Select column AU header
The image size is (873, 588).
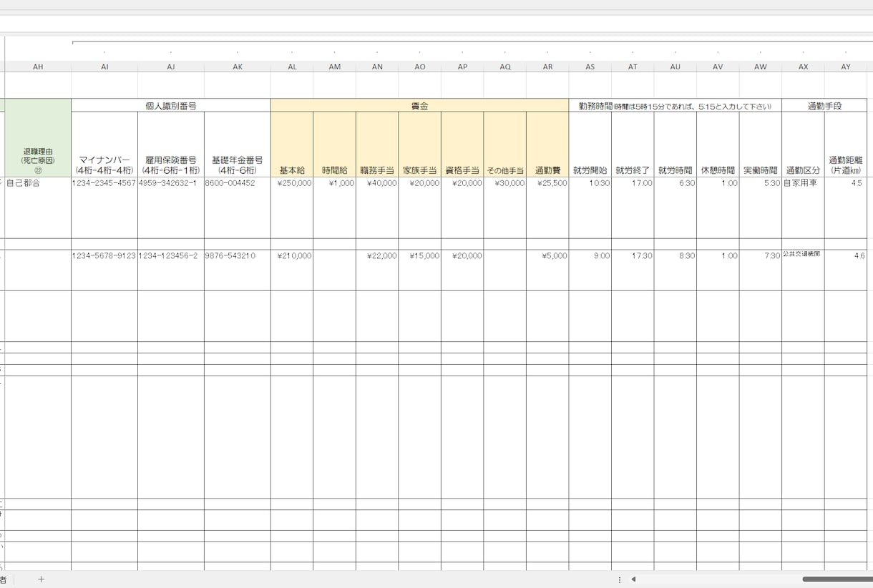pyautogui.click(x=676, y=67)
